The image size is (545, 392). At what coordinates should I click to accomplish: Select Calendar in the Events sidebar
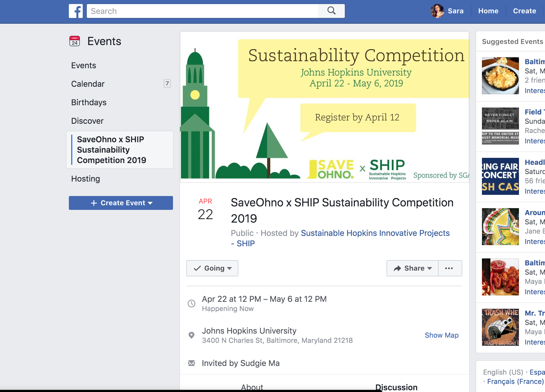88,84
